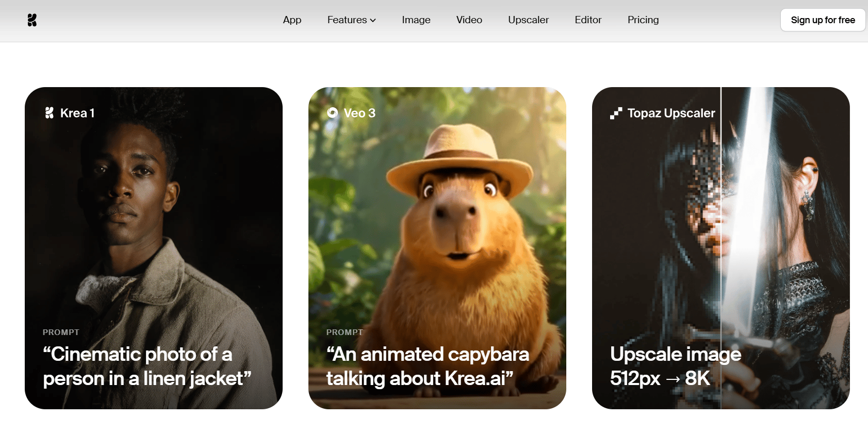Expand the Features dropdown chevron
Viewport: 868px width, 434px height.
pyautogui.click(x=373, y=21)
